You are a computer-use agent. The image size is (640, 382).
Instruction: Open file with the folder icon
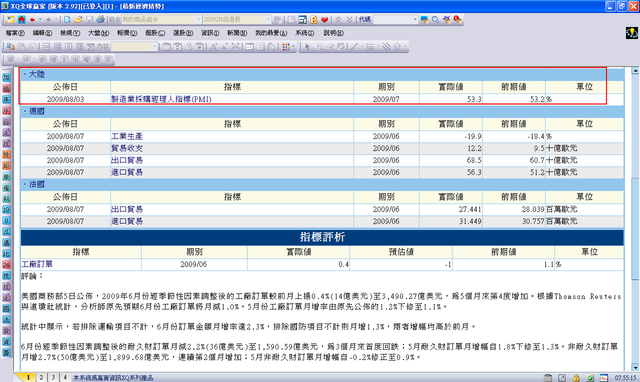[x=78, y=19]
